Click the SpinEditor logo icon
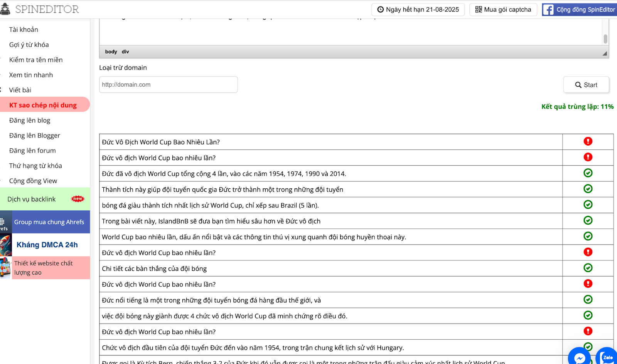Viewport: 617px width, 364px height. pos(5,8)
